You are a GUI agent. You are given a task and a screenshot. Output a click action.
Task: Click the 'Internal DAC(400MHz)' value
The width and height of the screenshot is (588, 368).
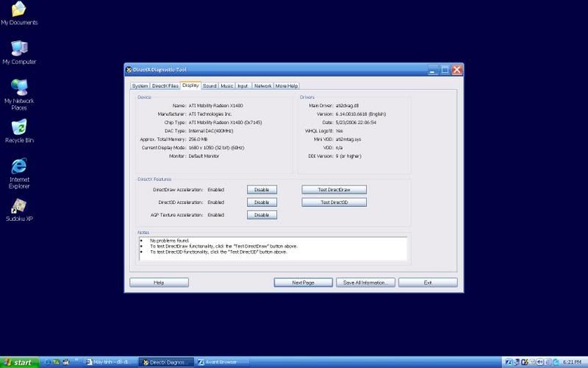pos(211,131)
